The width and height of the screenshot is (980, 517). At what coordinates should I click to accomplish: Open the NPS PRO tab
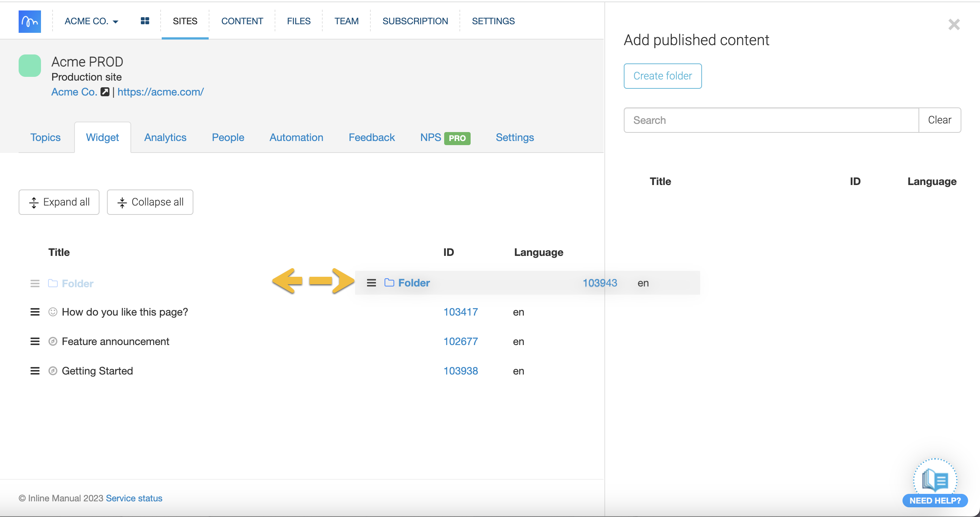click(x=445, y=137)
